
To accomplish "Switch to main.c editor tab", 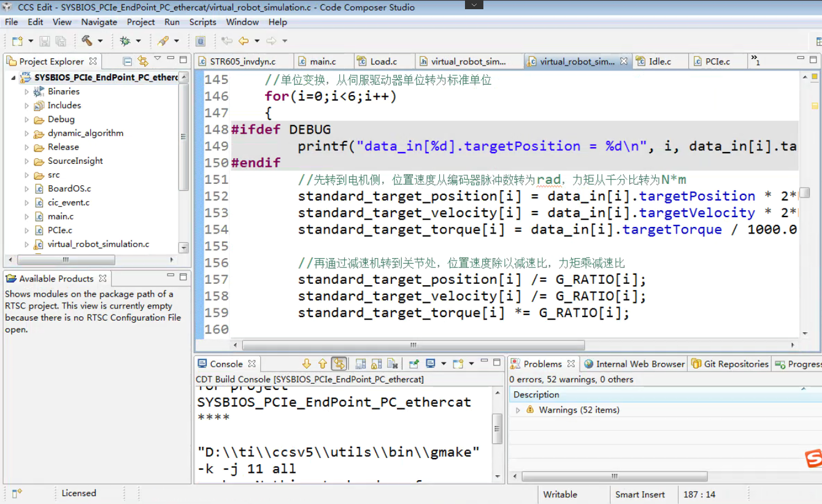I will click(x=323, y=61).
